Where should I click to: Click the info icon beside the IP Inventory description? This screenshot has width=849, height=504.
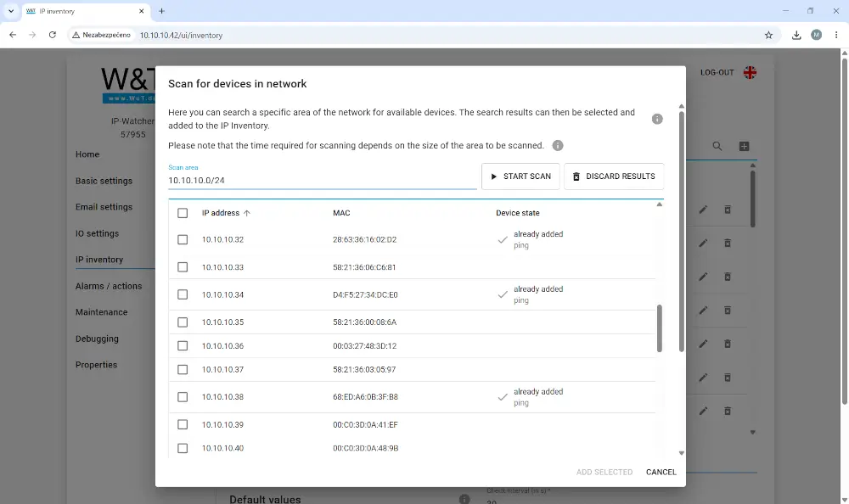pyautogui.click(x=657, y=119)
